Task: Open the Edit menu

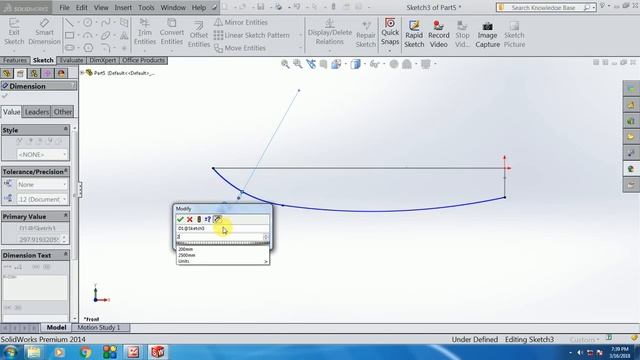Action: [x=82, y=7]
